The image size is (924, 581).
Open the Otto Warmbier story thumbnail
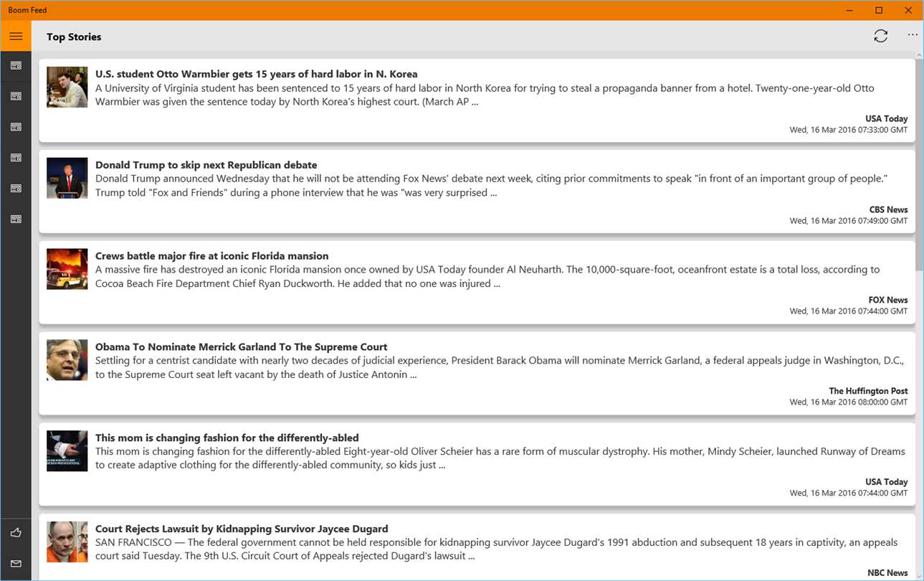67,87
